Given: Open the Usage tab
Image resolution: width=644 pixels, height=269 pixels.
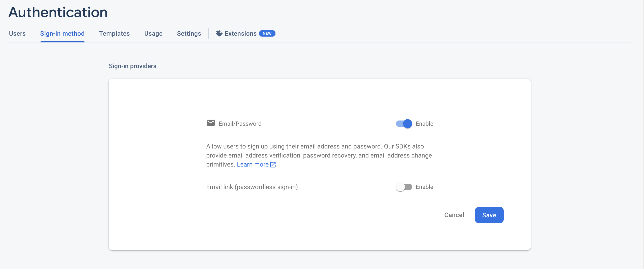Looking at the screenshot, I should [x=153, y=34].
